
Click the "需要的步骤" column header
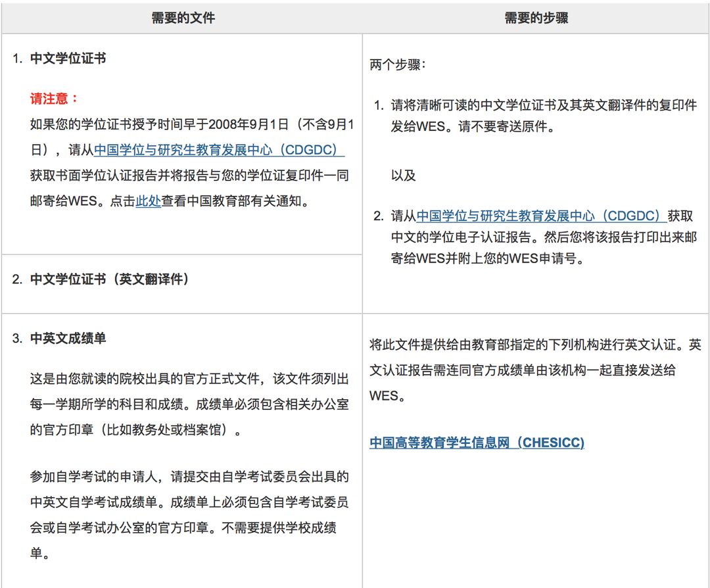point(536,18)
